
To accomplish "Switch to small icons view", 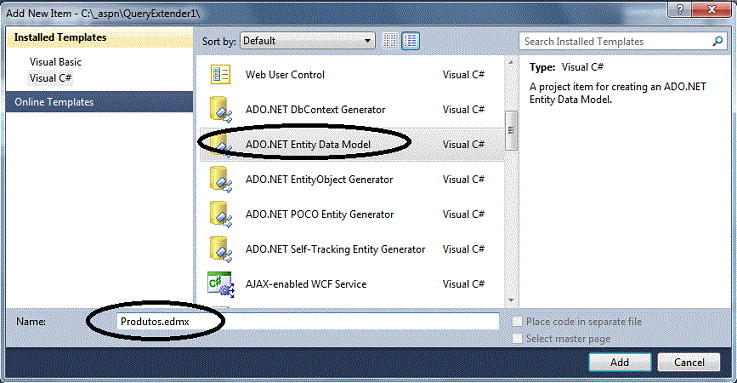I will pyautogui.click(x=390, y=41).
